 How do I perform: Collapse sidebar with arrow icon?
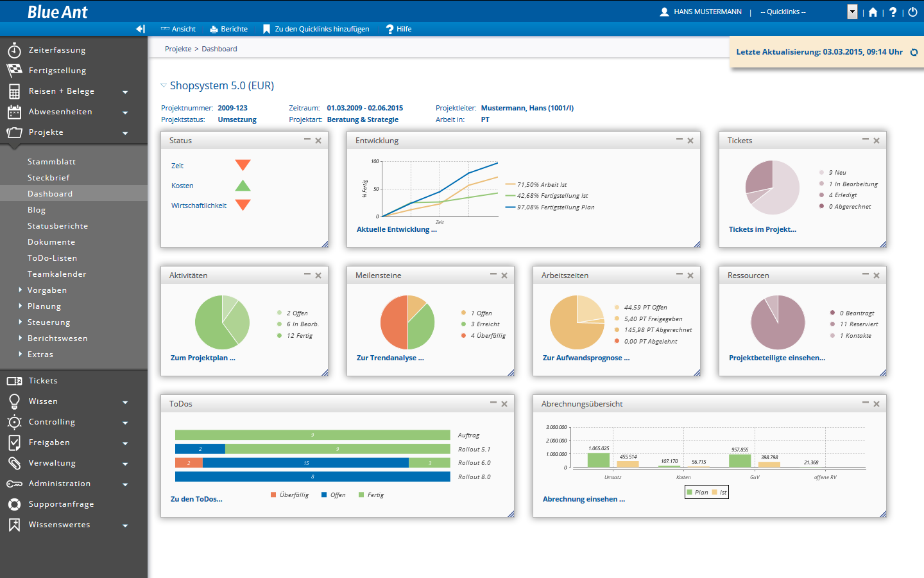(141, 29)
